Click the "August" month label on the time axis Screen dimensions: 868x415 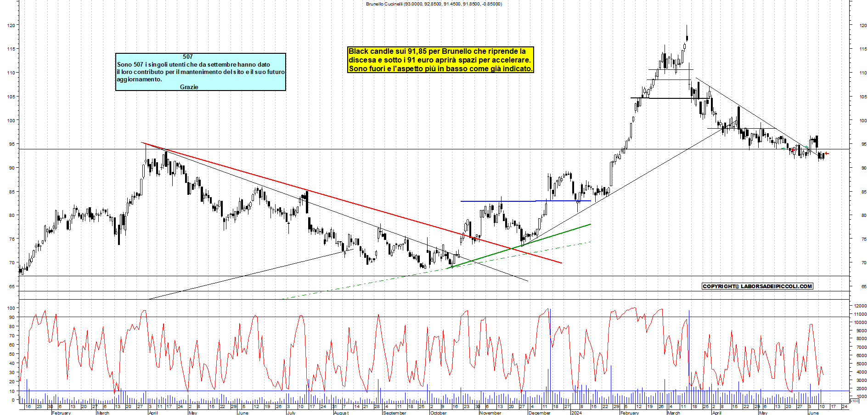click(x=341, y=413)
